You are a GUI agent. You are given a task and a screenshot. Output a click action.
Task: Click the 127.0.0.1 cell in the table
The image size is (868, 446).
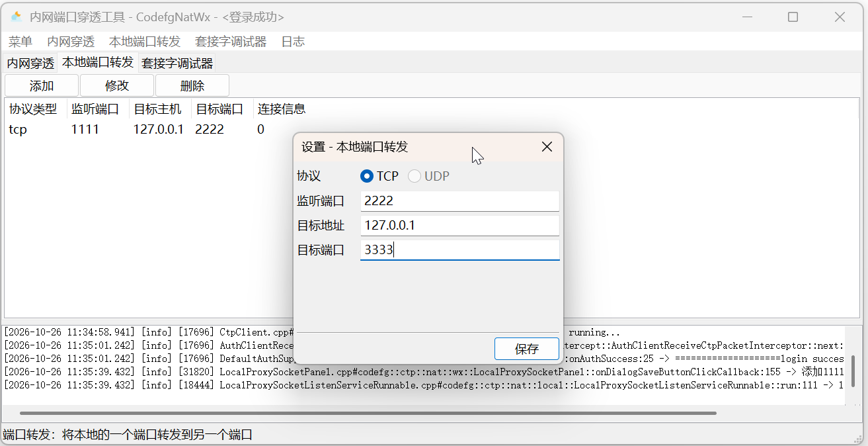pyautogui.click(x=158, y=129)
